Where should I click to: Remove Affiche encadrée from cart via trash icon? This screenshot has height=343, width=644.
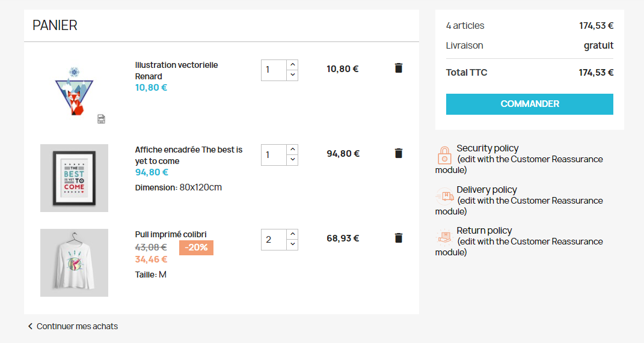point(398,153)
